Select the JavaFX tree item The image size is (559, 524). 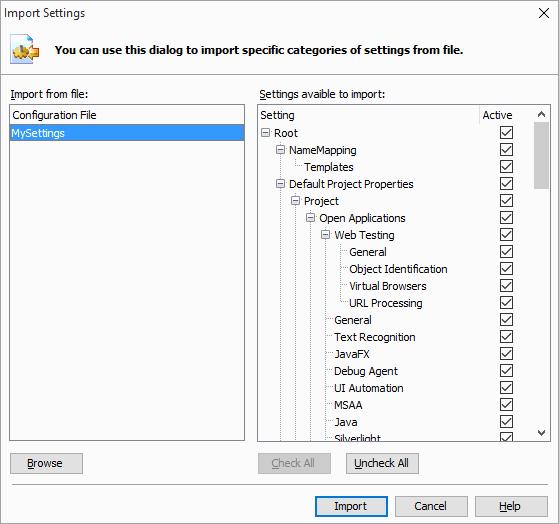click(x=352, y=354)
